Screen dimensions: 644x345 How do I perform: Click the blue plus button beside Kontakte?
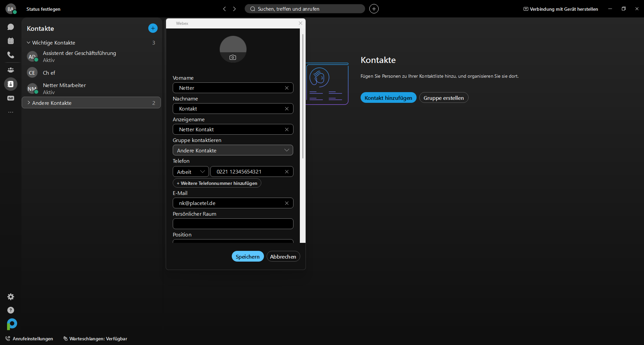coord(153,28)
